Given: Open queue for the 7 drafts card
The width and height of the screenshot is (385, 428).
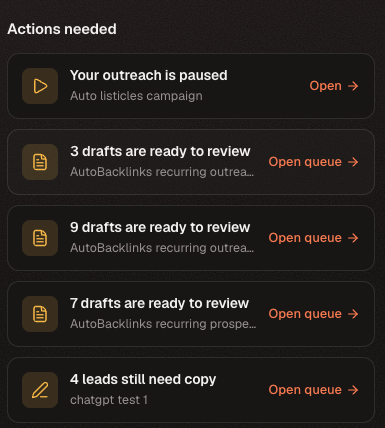Looking at the screenshot, I should [x=314, y=314].
